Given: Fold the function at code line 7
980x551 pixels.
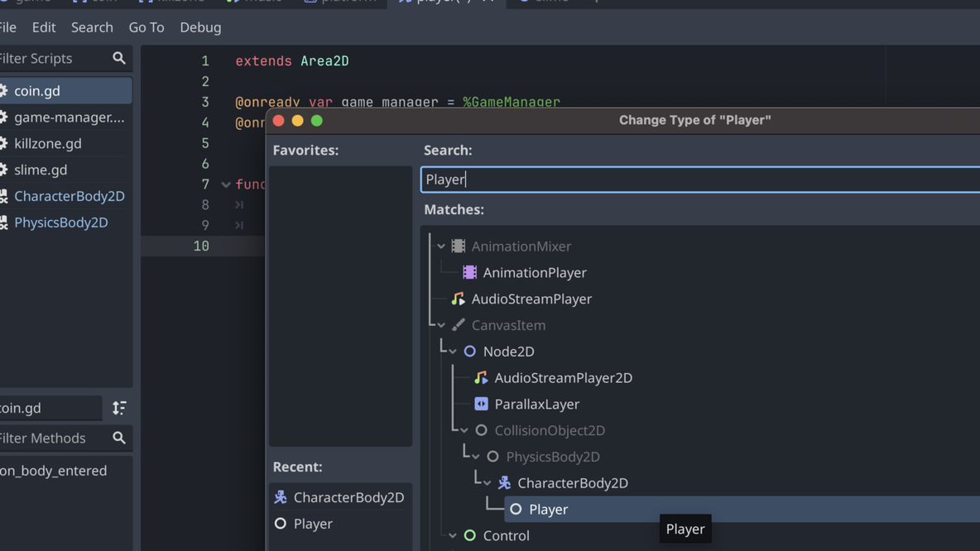Looking at the screenshot, I should (226, 184).
